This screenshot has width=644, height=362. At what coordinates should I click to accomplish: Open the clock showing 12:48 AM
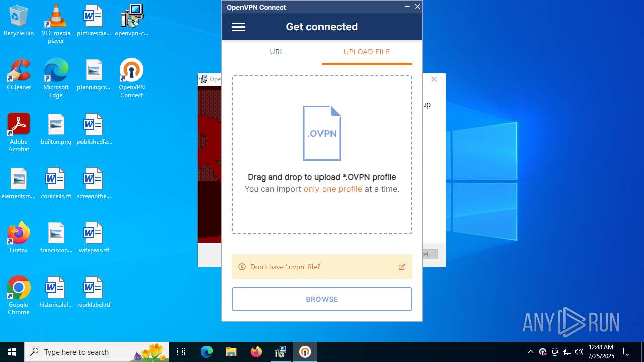[601, 352]
